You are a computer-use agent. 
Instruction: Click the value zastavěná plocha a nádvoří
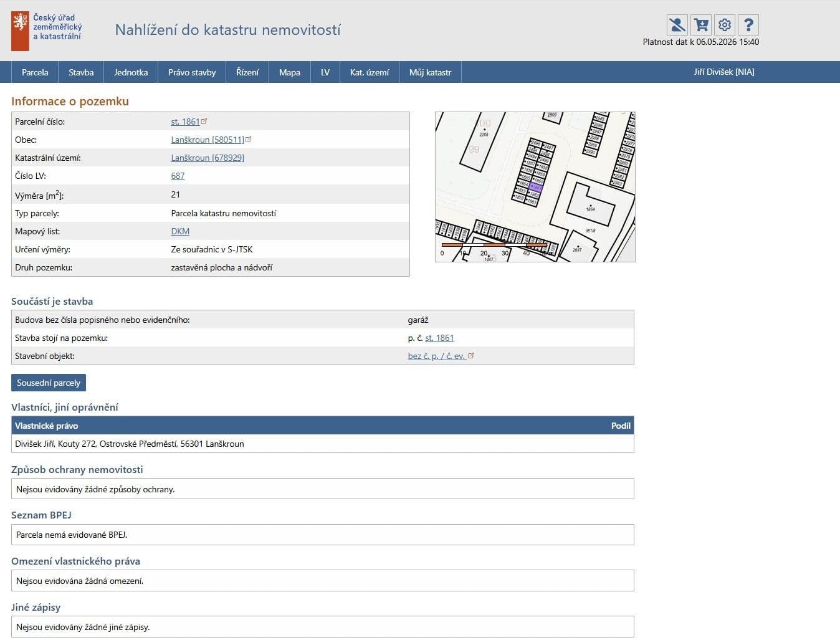coord(222,267)
